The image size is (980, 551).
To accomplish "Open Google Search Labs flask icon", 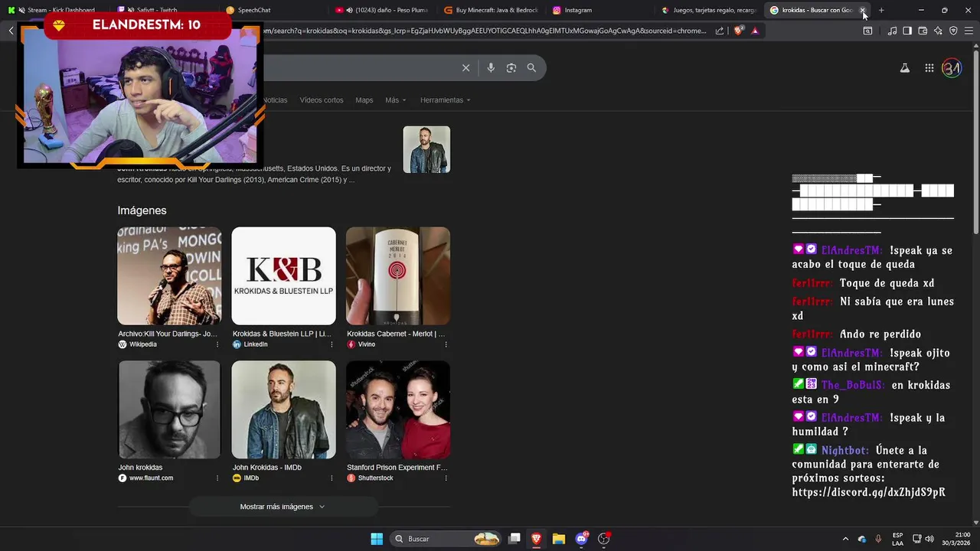I will click(904, 68).
